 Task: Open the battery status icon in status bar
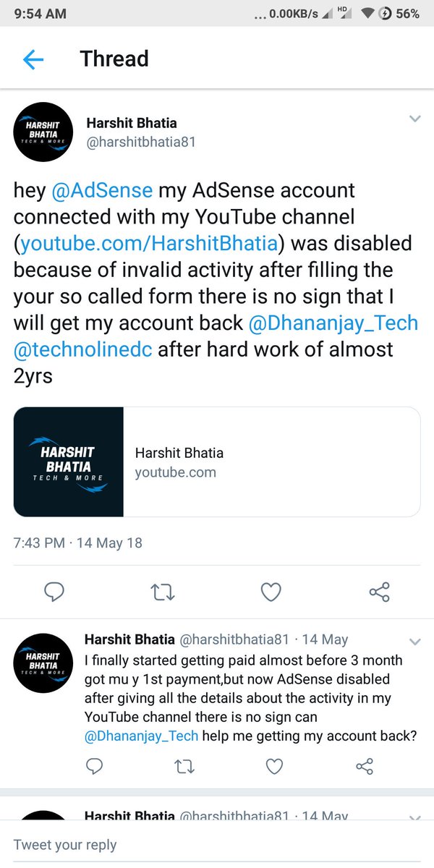click(x=387, y=14)
